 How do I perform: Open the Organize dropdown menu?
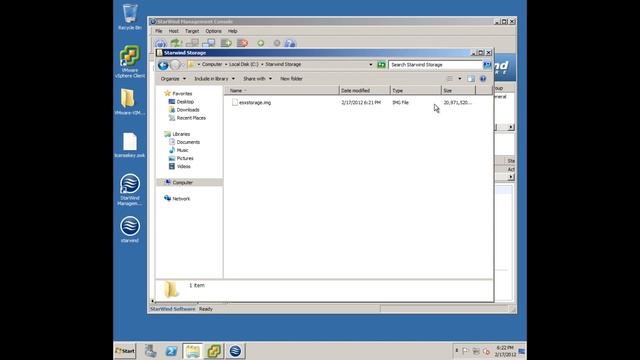(173, 78)
